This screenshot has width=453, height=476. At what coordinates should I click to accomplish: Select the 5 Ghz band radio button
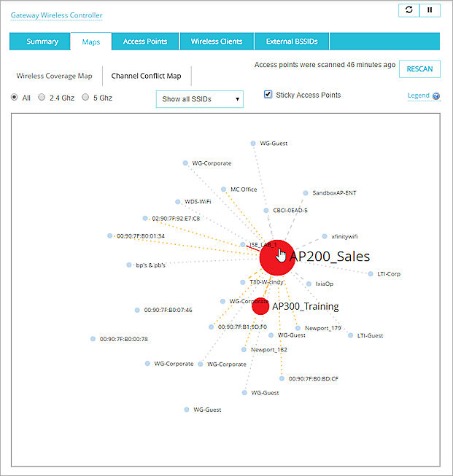[x=85, y=97]
